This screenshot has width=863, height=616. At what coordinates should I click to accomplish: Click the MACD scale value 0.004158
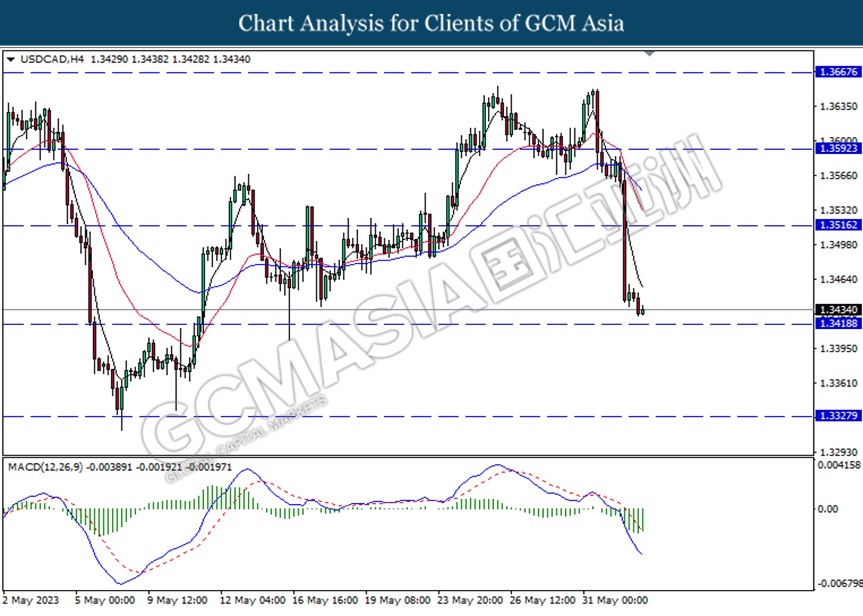tap(839, 465)
